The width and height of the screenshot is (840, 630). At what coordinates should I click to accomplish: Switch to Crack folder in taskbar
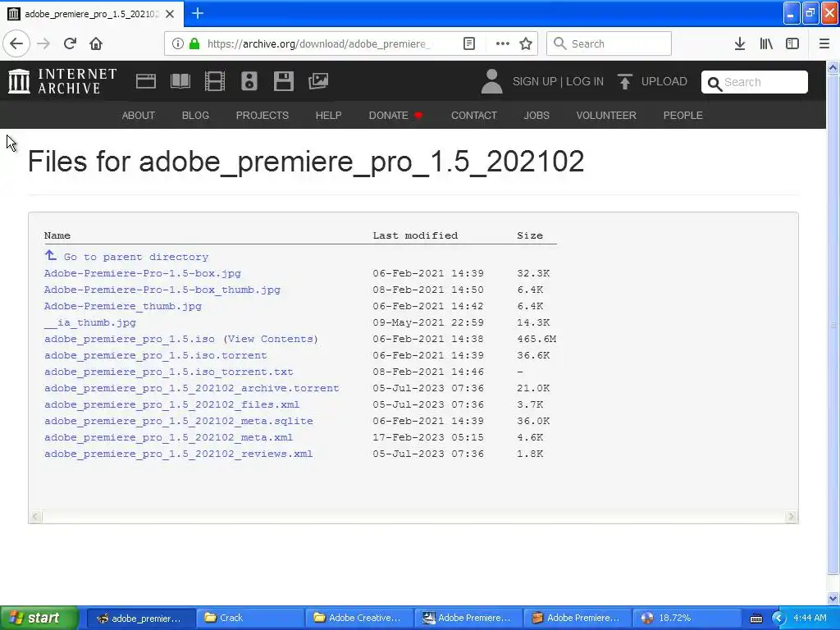(x=250, y=618)
